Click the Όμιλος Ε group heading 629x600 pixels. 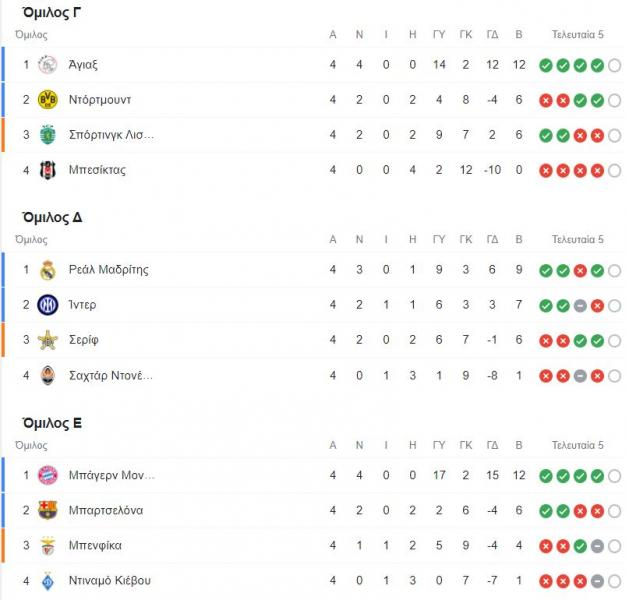pyautogui.click(x=52, y=424)
